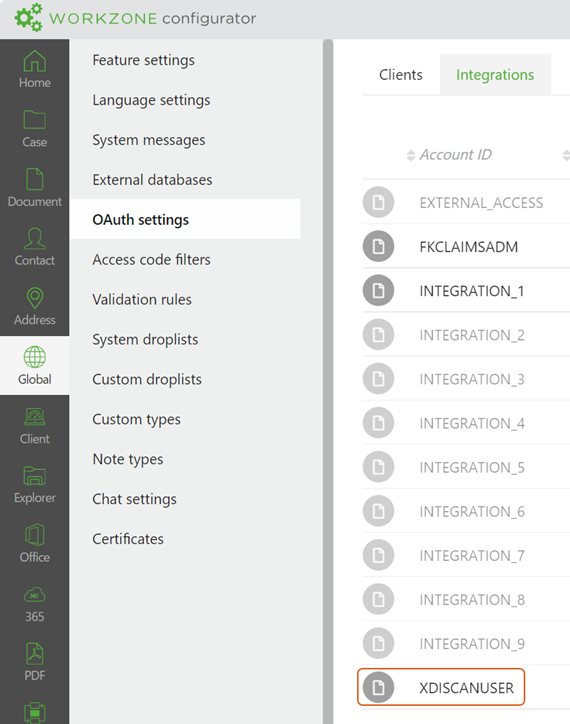Open the Office sidebar icon
The height and width of the screenshot is (724, 570).
coord(35,535)
